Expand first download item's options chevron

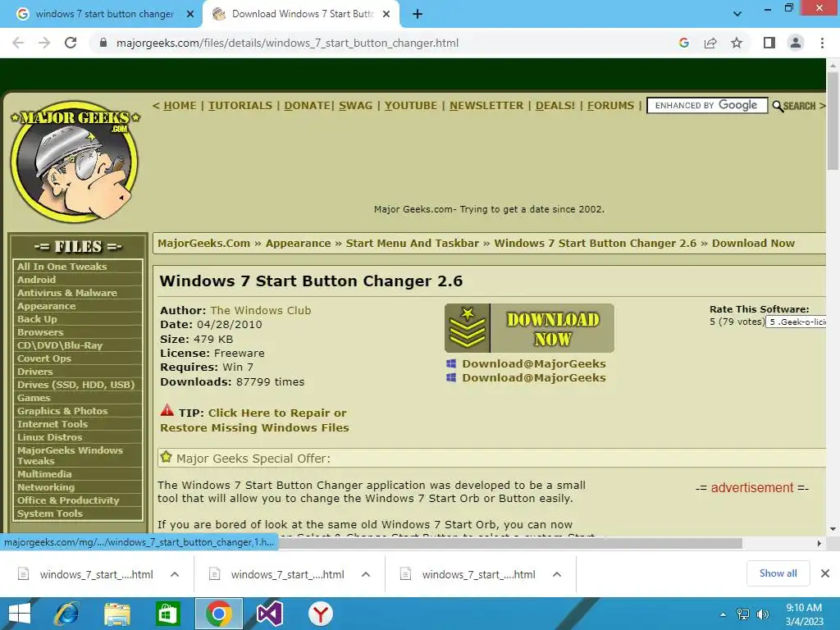coord(175,574)
